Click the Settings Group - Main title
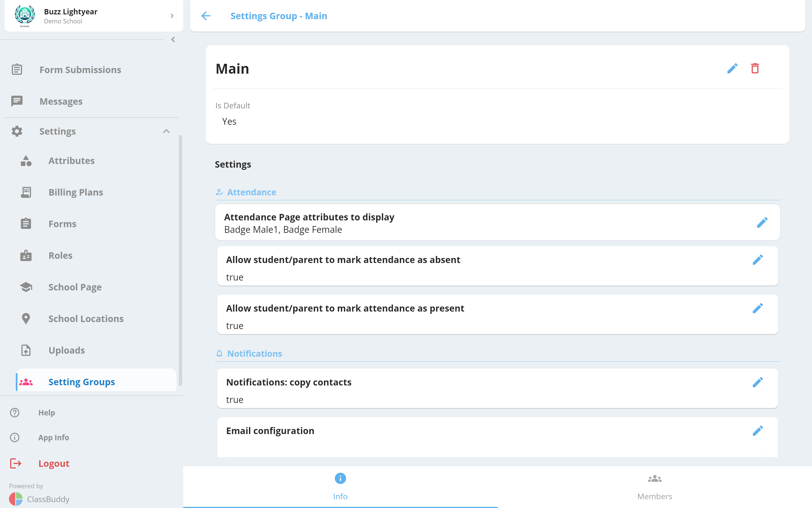The image size is (812, 508). [x=279, y=16]
